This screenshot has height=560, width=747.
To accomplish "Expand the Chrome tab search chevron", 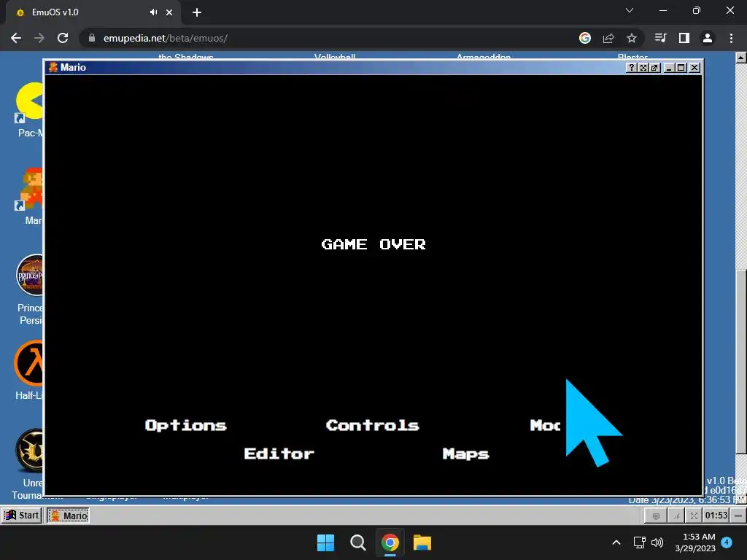I will point(630,10).
